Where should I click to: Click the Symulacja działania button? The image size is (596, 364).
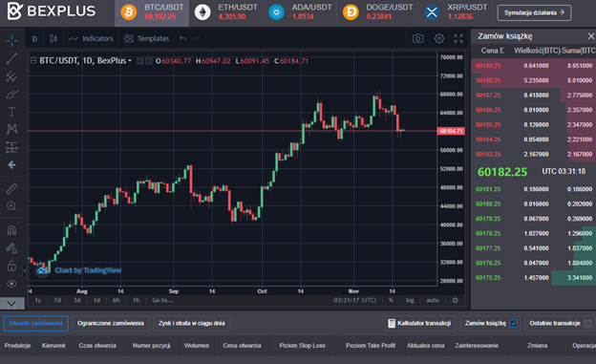534,13
